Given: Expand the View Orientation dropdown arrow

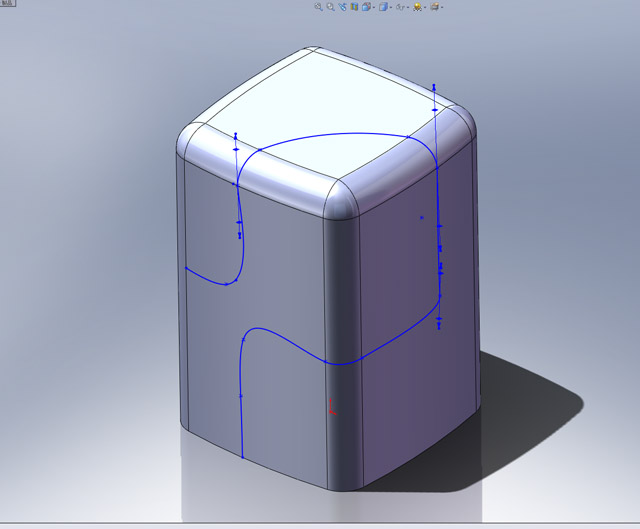Looking at the screenshot, I should pos(374,7).
